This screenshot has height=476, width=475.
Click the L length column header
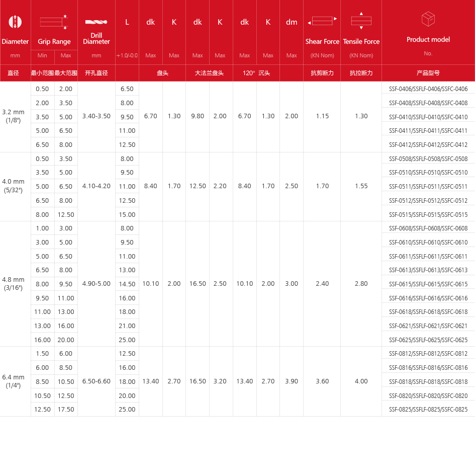(127, 22)
